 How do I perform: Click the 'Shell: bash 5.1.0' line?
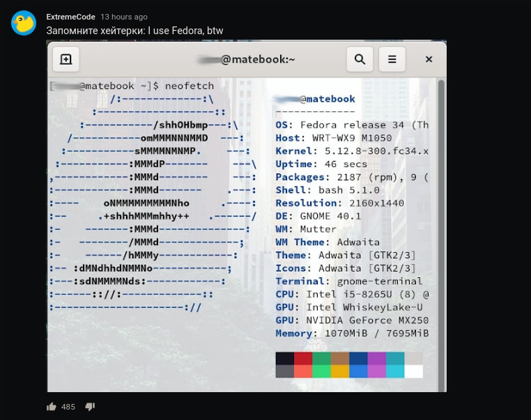328,190
